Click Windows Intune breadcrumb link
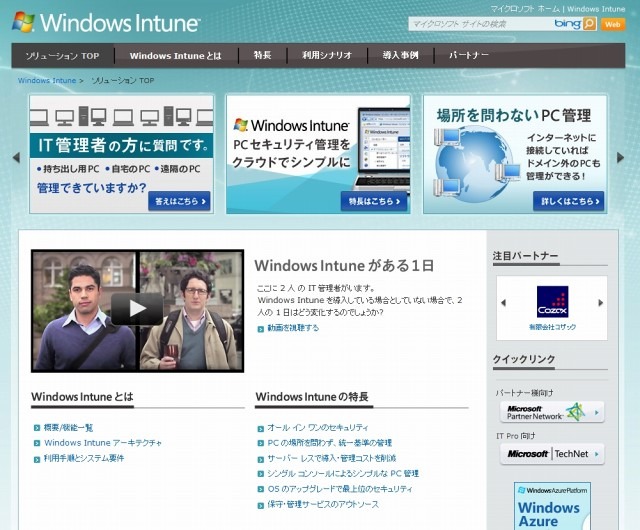The height and width of the screenshot is (530, 640). point(47,80)
